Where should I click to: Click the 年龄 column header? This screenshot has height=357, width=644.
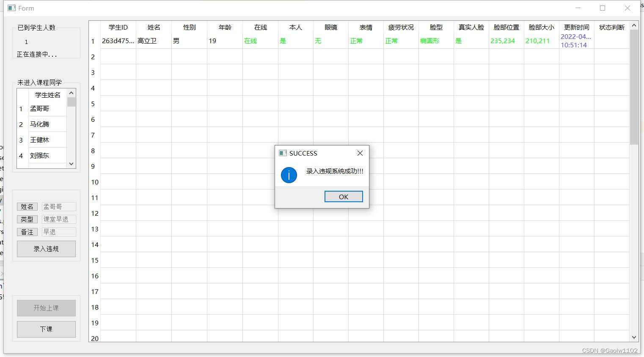click(225, 27)
